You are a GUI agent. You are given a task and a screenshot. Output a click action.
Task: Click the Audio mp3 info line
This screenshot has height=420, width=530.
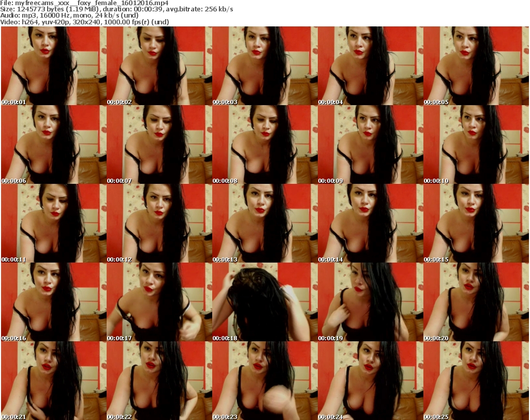[69, 16]
